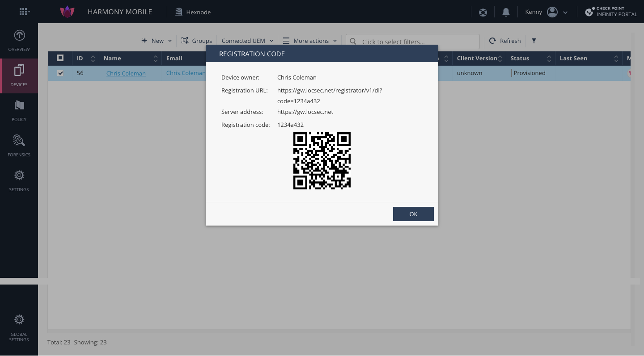Sort by the Name column arrows
The height and width of the screenshot is (356, 644).
(156, 59)
